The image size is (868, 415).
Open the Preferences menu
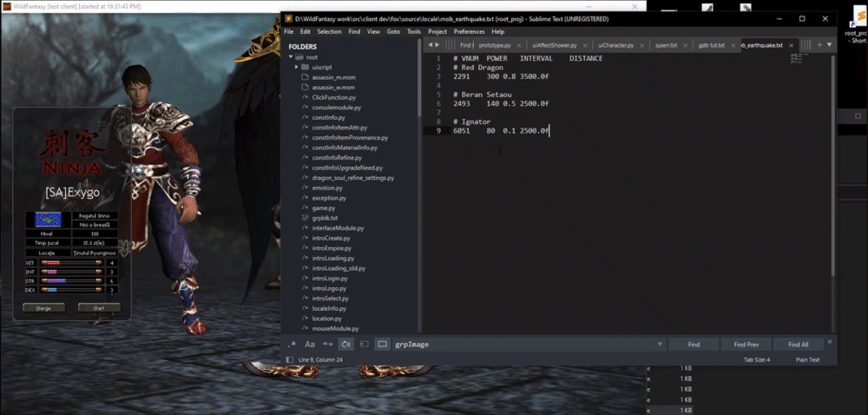tap(469, 31)
